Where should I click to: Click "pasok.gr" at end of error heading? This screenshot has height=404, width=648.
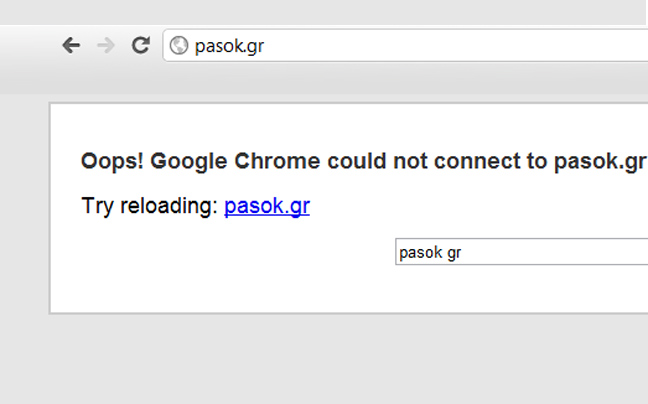click(600, 161)
